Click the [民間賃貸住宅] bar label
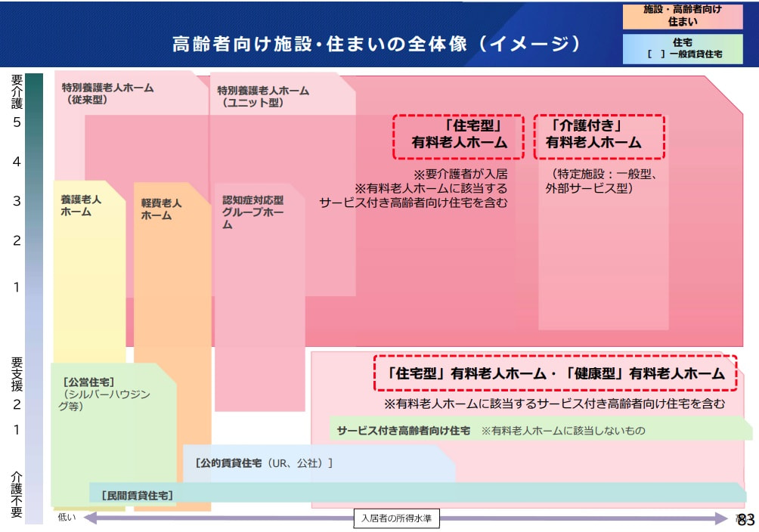759x532 pixels. (137, 496)
